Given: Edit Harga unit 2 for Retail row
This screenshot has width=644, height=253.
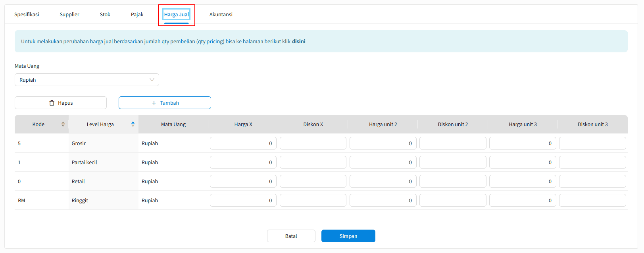Looking at the screenshot, I should 383,181.
